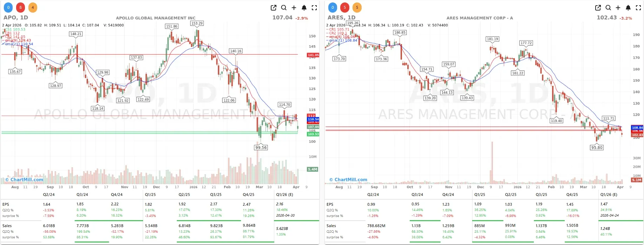Click 'Q1/26 (E)' column header in ARES table
This screenshot has width=644, height=245.
click(x=609, y=195)
